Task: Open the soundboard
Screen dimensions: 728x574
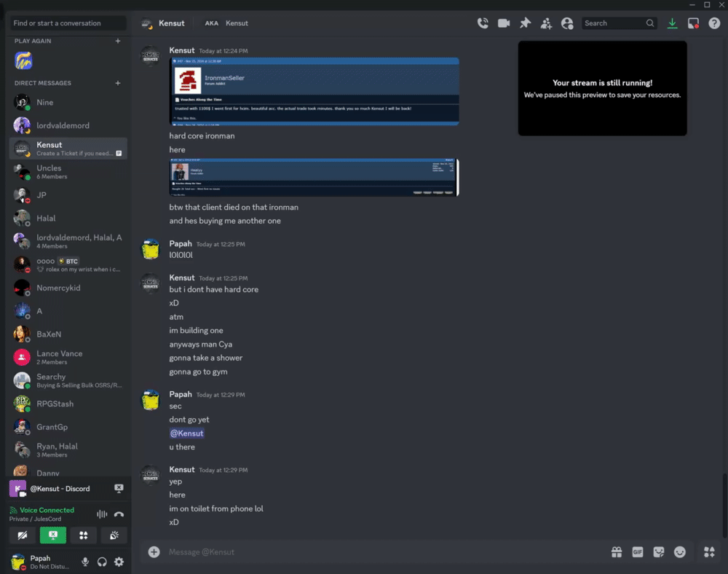Action: (x=114, y=535)
